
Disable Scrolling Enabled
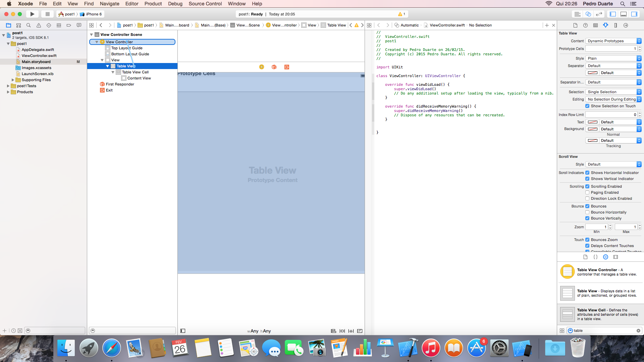click(587, 186)
